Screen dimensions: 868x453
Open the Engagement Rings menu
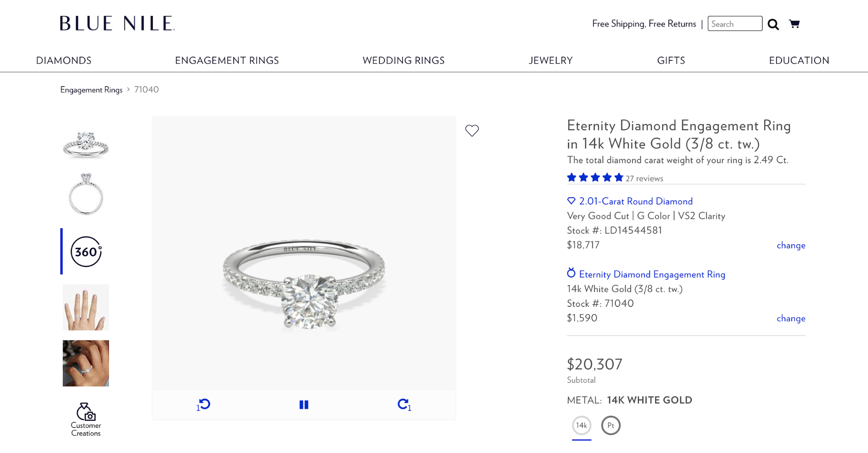[x=227, y=60]
